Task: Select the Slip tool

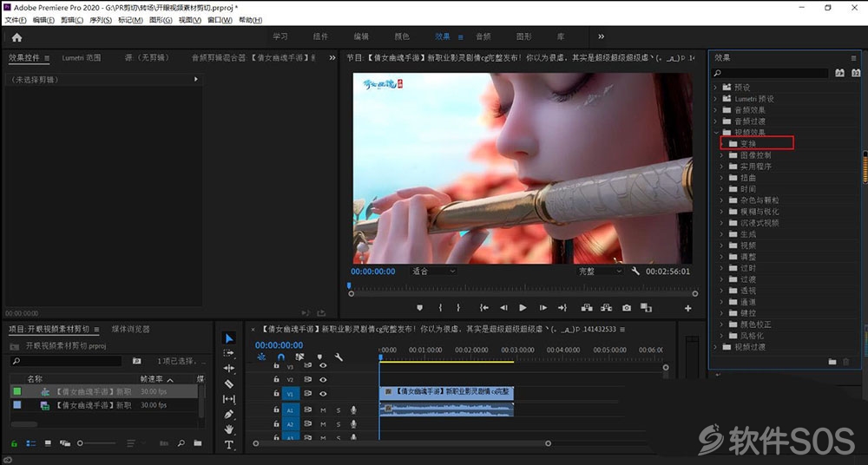Action: pyautogui.click(x=228, y=398)
